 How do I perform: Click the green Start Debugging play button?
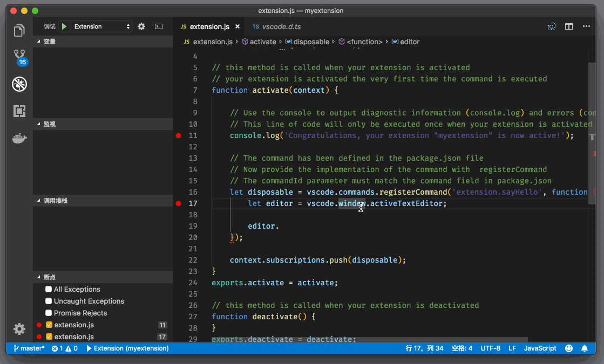pyautogui.click(x=64, y=26)
